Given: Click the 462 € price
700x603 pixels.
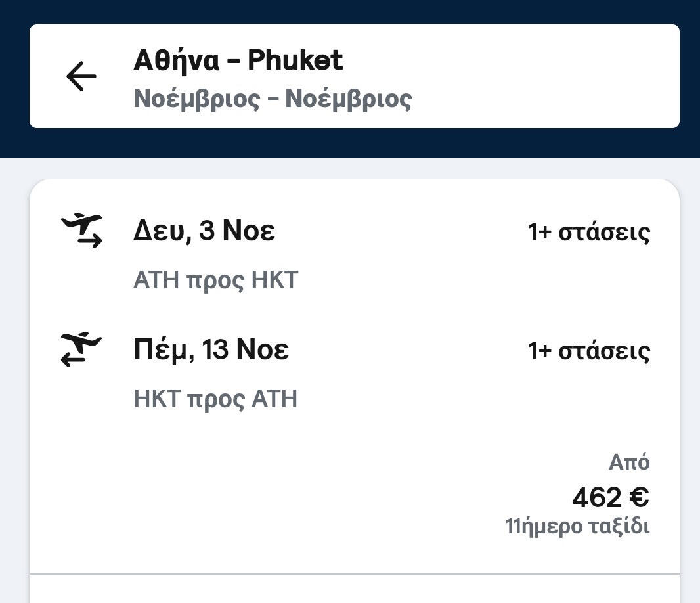Looking at the screenshot, I should (x=609, y=497).
